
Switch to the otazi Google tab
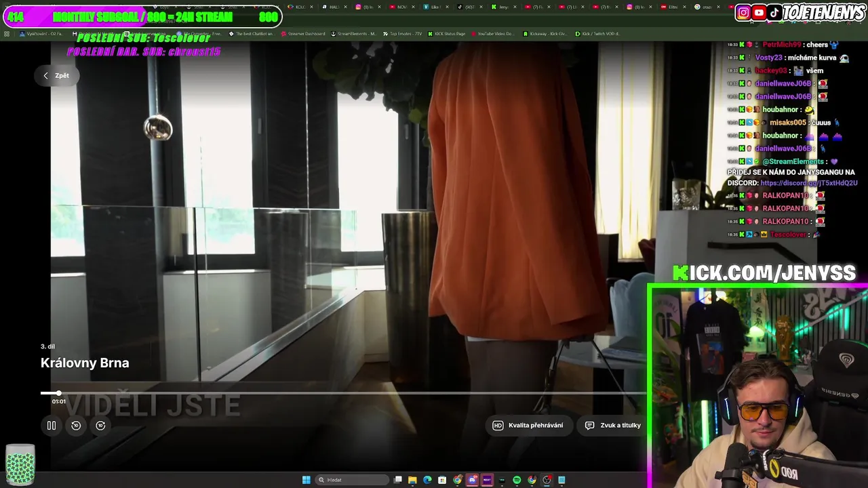(x=706, y=7)
